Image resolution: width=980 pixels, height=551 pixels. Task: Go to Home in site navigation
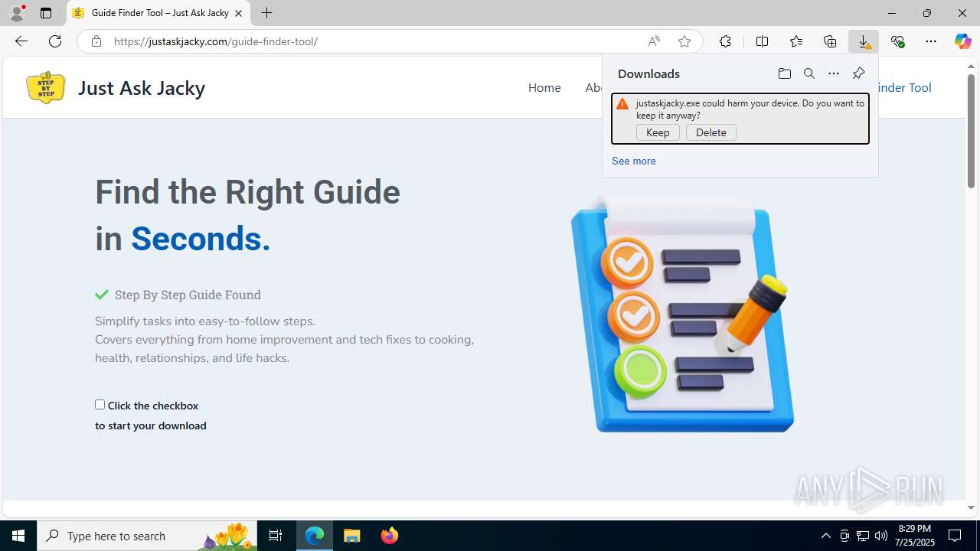[x=544, y=87]
